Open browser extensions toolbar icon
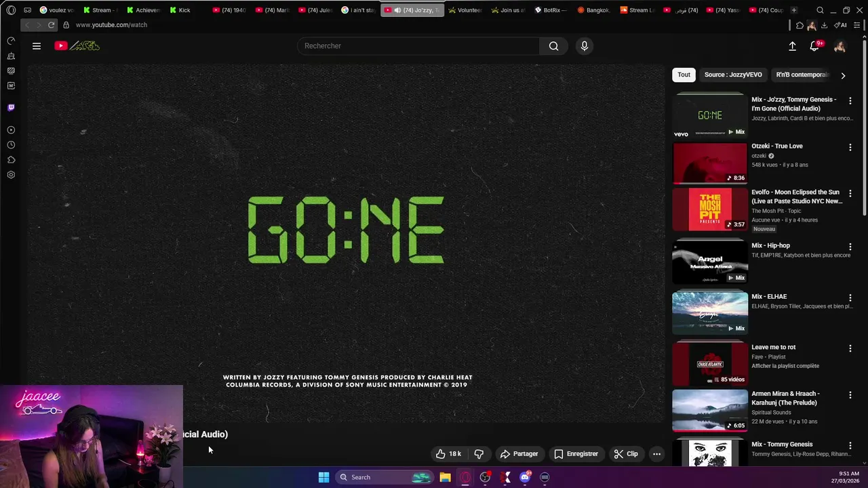This screenshot has width=868, height=488. (x=800, y=25)
